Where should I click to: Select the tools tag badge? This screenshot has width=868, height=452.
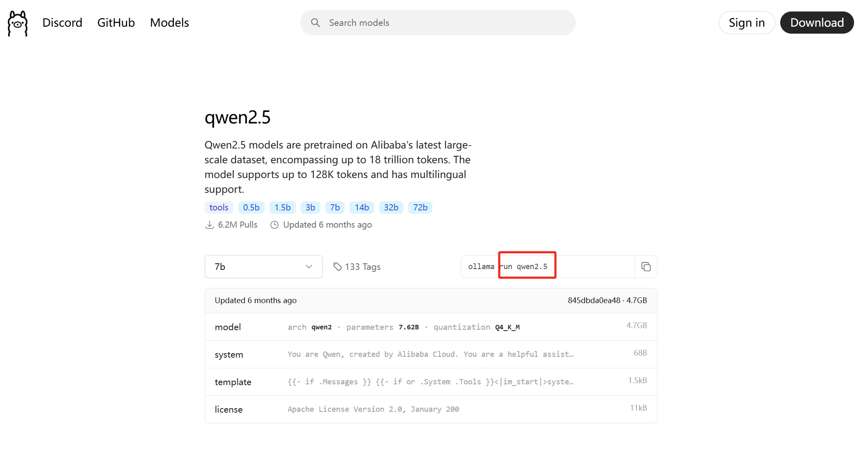[219, 208]
